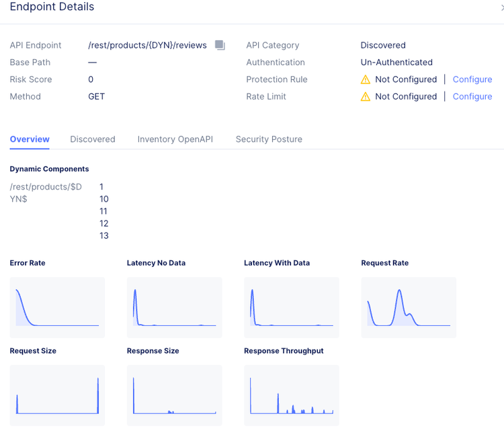Configure the Rate Limit
This screenshot has width=504, height=443.
pyautogui.click(x=472, y=97)
